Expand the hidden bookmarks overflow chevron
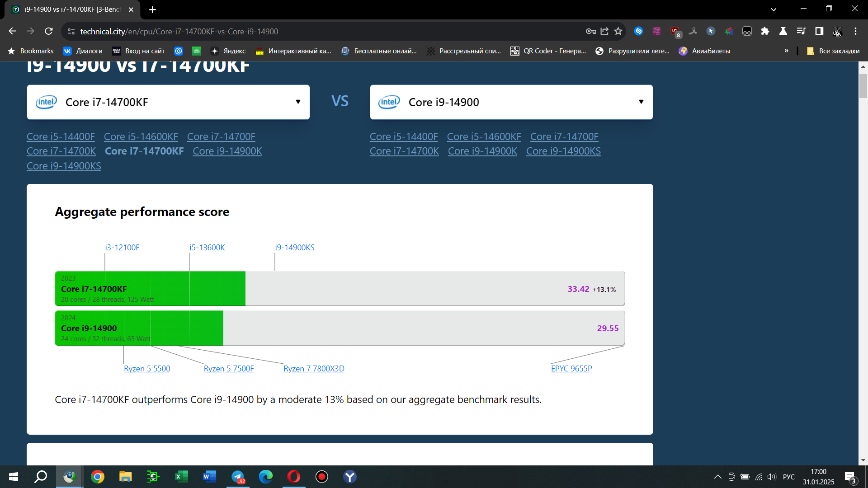The height and width of the screenshot is (488, 868). (787, 51)
